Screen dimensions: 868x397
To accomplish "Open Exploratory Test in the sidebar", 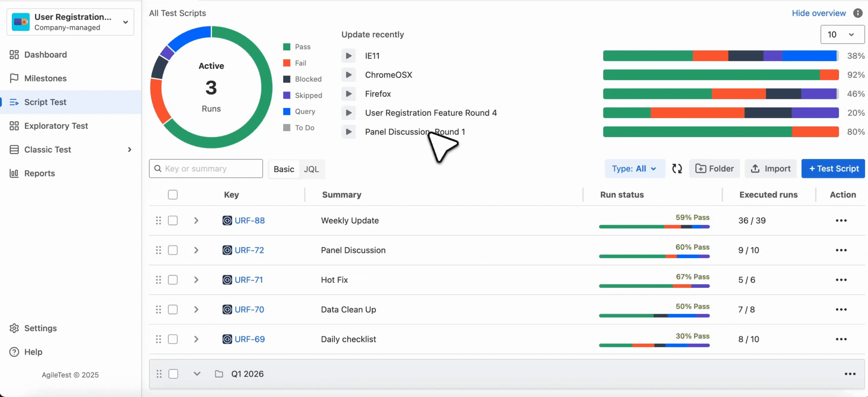I will (56, 126).
